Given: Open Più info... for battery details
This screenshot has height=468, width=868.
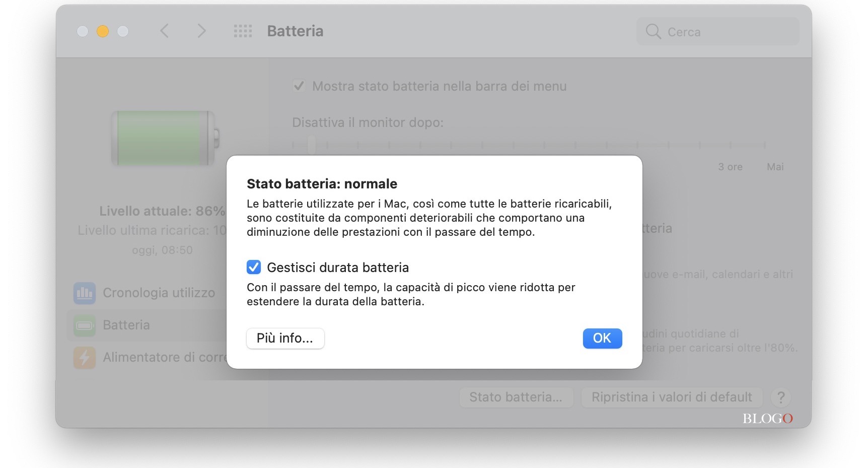Looking at the screenshot, I should pyautogui.click(x=285, y=339).
